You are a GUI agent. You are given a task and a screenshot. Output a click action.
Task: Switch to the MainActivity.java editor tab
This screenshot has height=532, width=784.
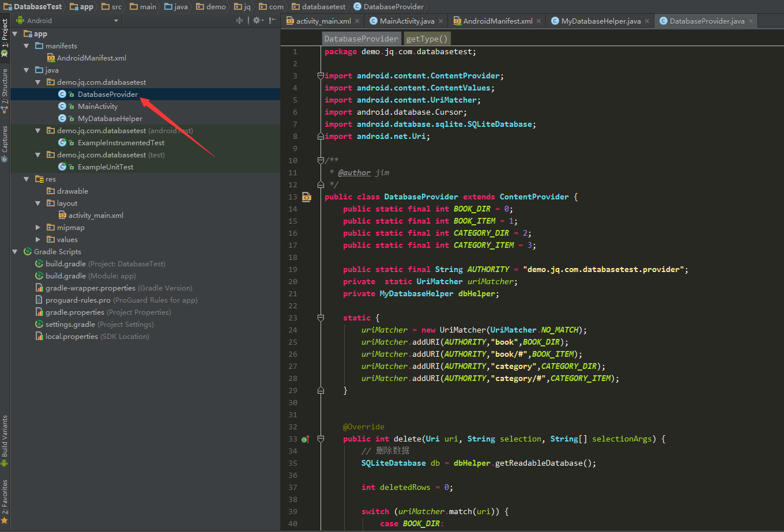coord(406,21)
